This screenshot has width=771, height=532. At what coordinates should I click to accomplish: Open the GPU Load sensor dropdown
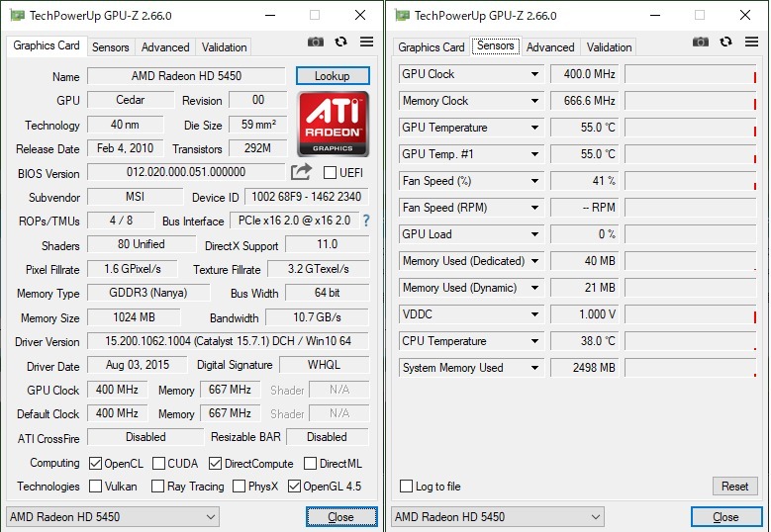[x=534, y=234]
